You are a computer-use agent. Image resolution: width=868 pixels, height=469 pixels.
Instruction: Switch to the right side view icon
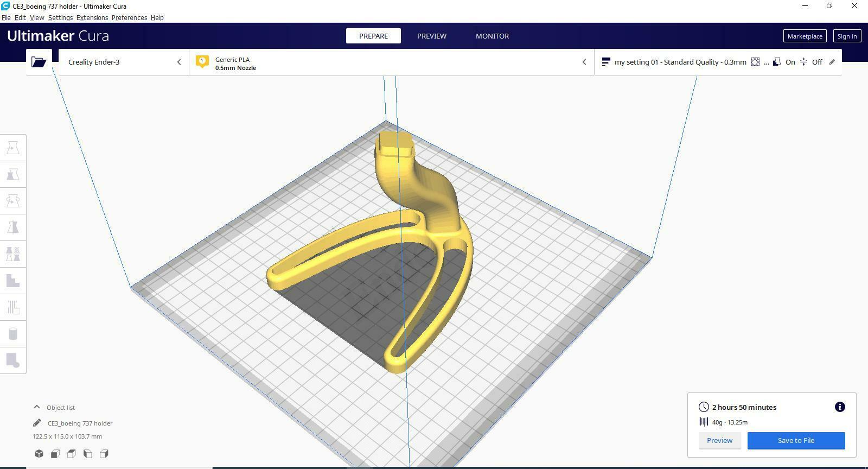(104, 454)
